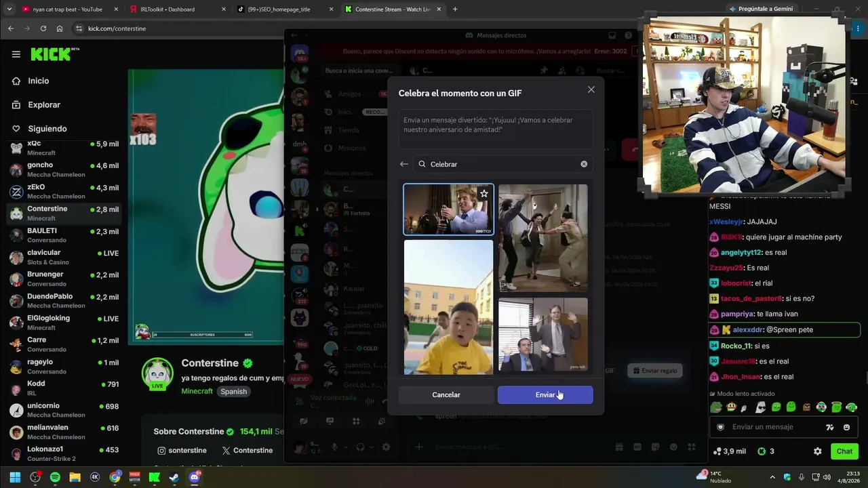Click the Celebrar GIF search box
The width and height of the screenshot is (868, 488).
[502, 164]
